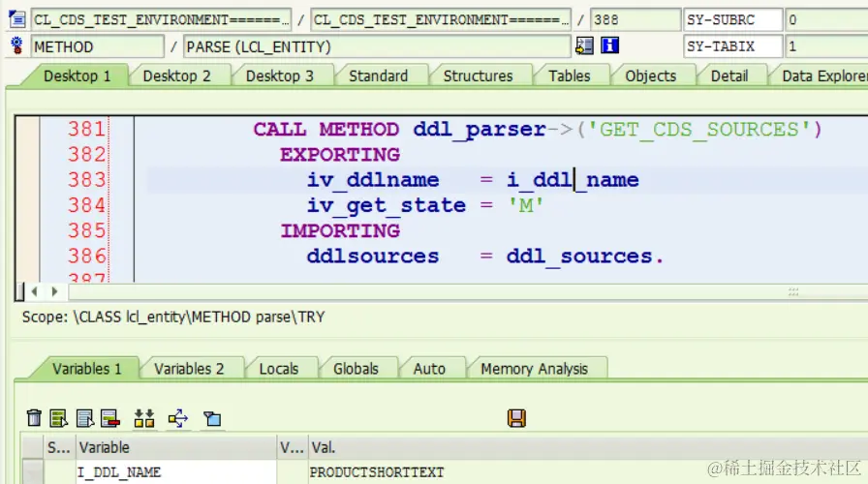Screen dimensions: 868x484
Task: Click the 'GET_CDS_SOURCES' string in the code
Action: pyautogui.click(x=698, y=130)
